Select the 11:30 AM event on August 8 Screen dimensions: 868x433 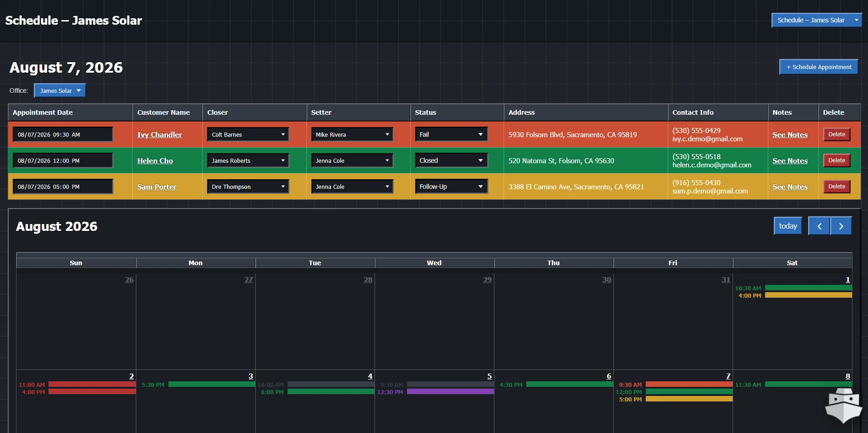[793, 385]
